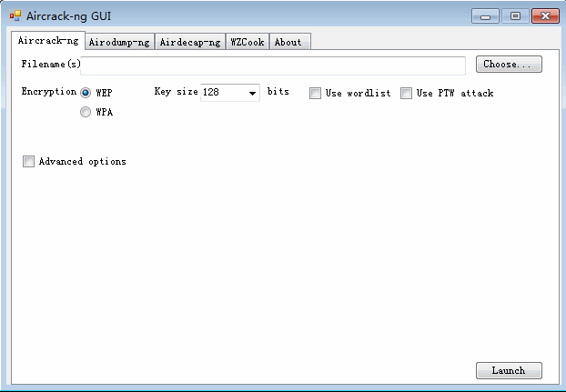Screen dimensions: 566x392
Task: Enable the Use wordlist checkbox
Action: pyautogui.click(x=315, y=93)
